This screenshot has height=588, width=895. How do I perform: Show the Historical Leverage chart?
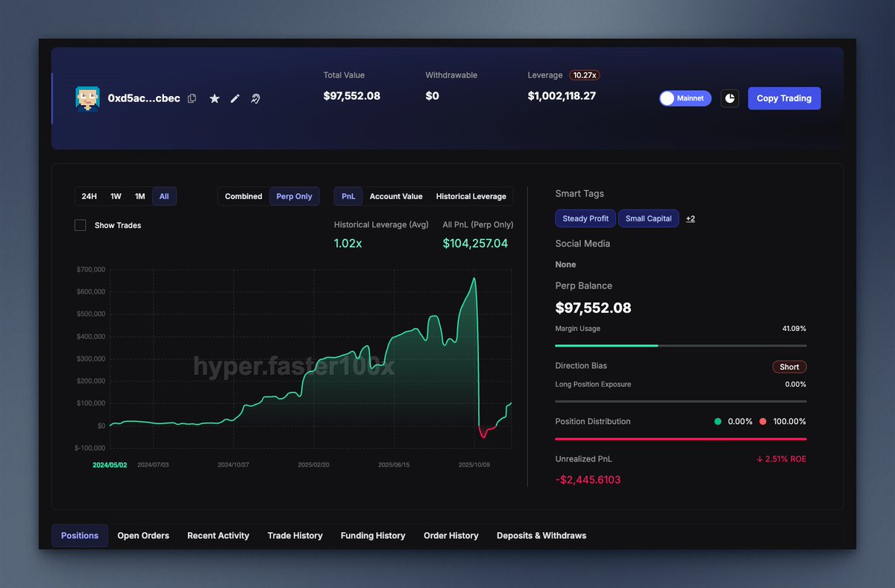471,196
